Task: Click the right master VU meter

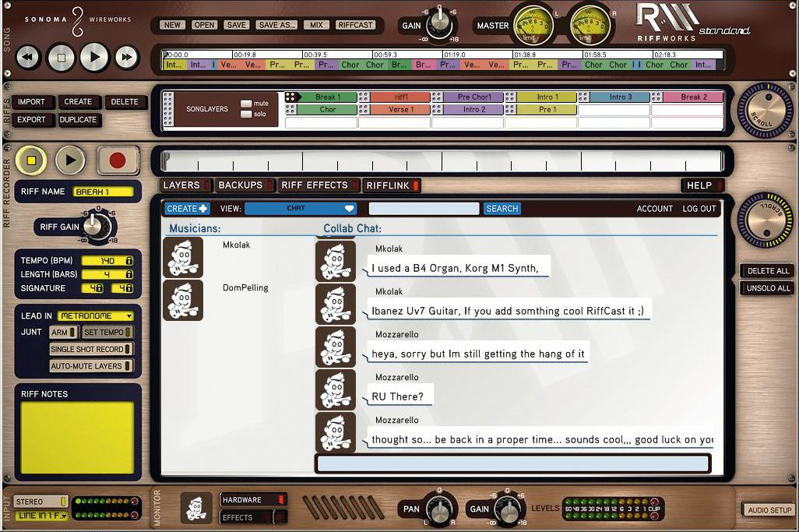Action: 589,26
